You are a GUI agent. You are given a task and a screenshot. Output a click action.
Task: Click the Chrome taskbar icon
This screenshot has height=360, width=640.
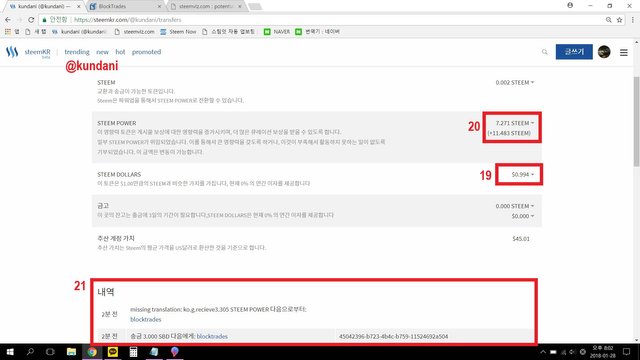[92, 351]
